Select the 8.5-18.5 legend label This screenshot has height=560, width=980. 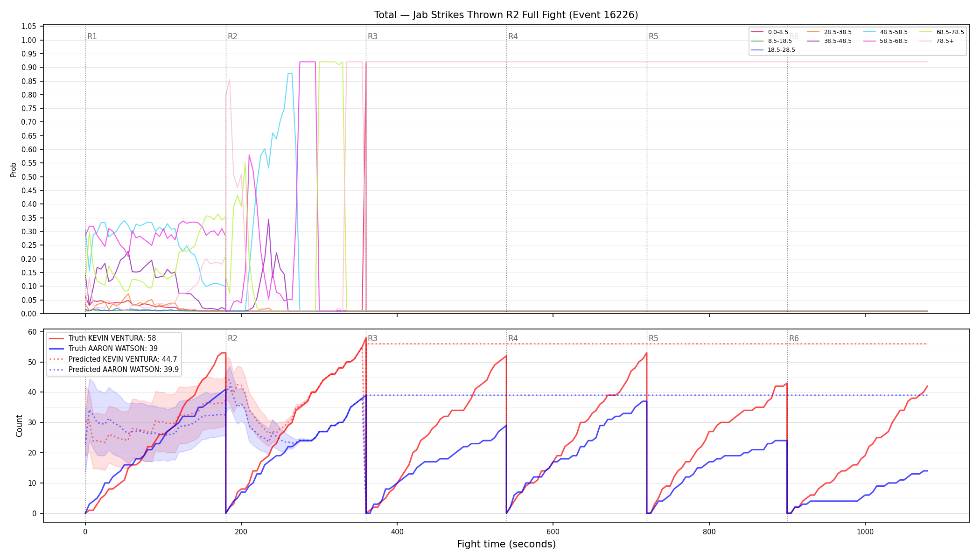pos(780,41)
